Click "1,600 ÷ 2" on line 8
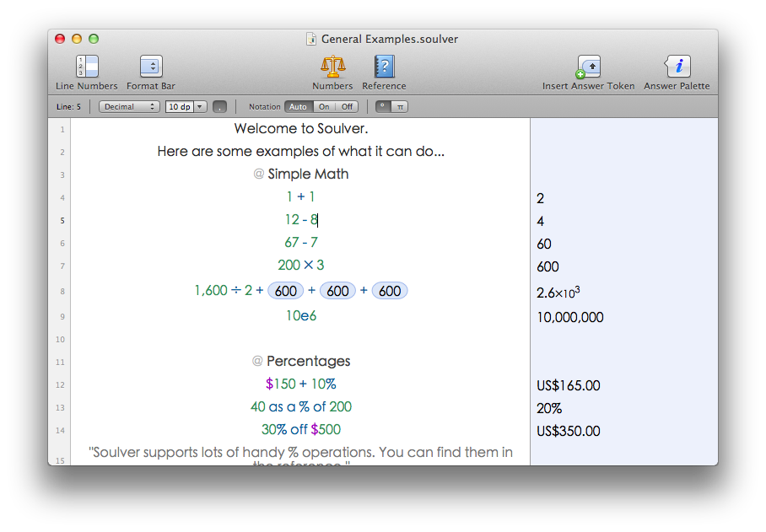The height and width of the screenshot is (532, 766). [224, 290]
